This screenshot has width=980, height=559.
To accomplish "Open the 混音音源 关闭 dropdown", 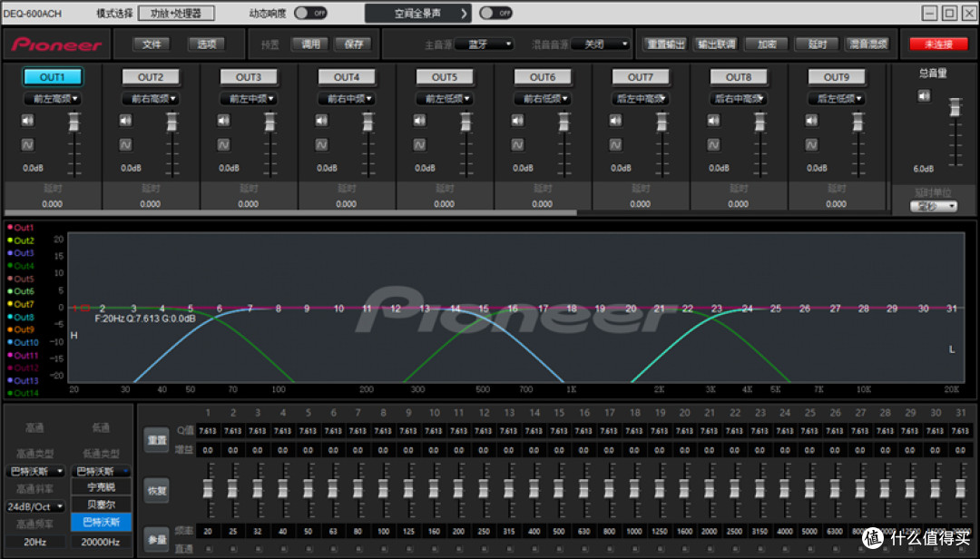I will pos(600,44).
